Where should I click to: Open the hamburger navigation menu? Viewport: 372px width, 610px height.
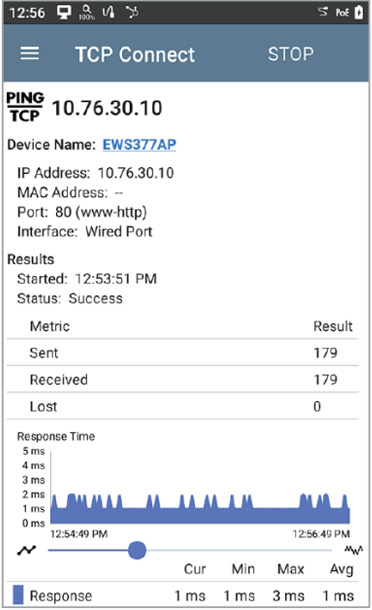tap(30, 54)
